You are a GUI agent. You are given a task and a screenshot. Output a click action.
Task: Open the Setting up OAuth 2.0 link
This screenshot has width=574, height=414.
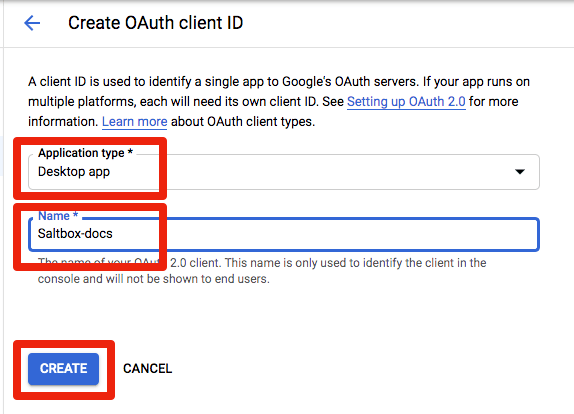406,101
